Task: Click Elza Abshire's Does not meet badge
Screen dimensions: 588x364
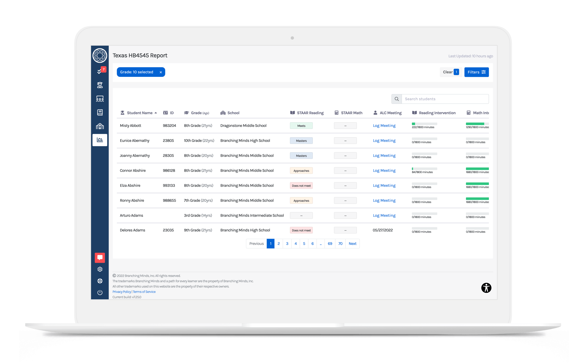Action: click(x=301, y=186)
